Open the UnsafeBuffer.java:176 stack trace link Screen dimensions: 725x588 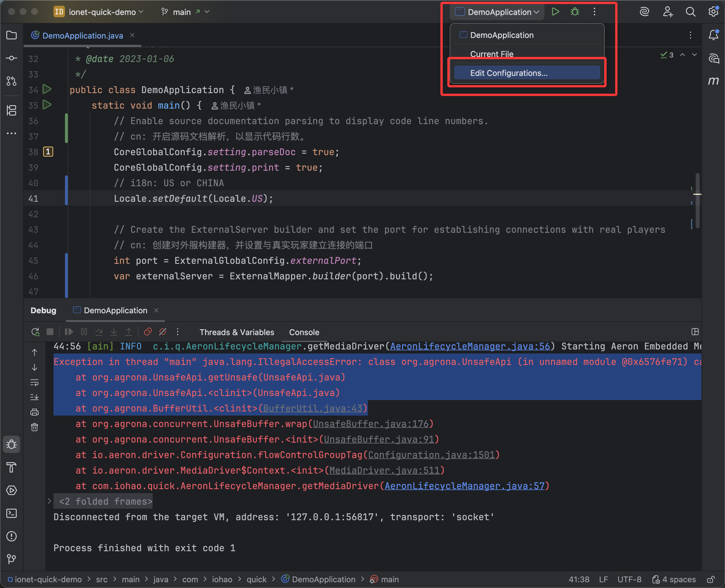371,424
